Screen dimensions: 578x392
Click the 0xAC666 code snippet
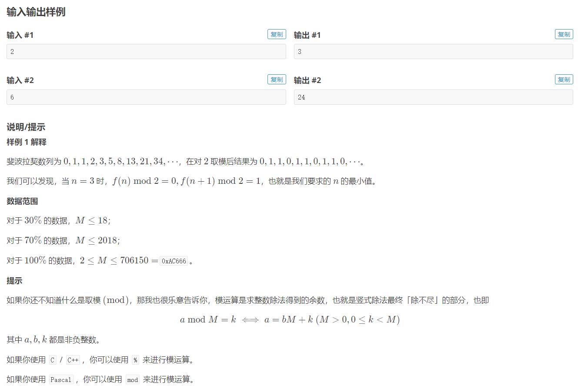pos(174,261)
